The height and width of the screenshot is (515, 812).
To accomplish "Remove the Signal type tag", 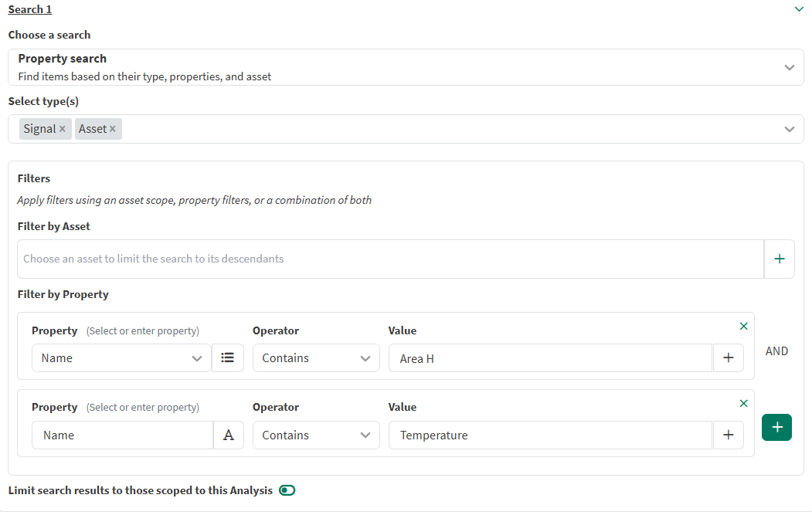I will 63,129.
